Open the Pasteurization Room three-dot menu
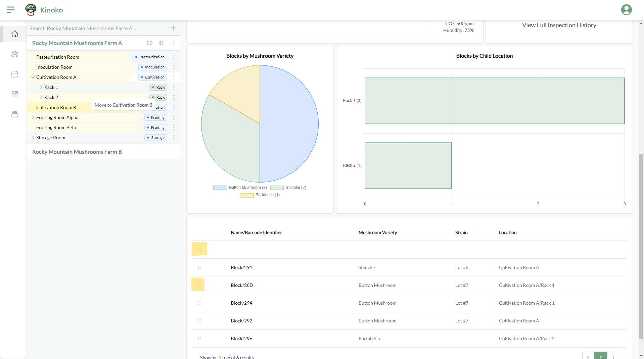The height and width of the screenshot is (359, 644). click(x=174, y=57)
